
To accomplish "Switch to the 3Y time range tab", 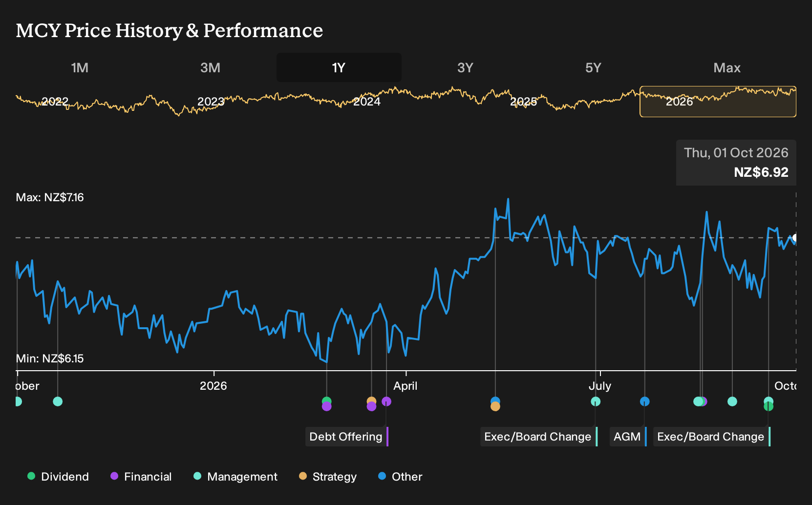I will pos(465,67).
